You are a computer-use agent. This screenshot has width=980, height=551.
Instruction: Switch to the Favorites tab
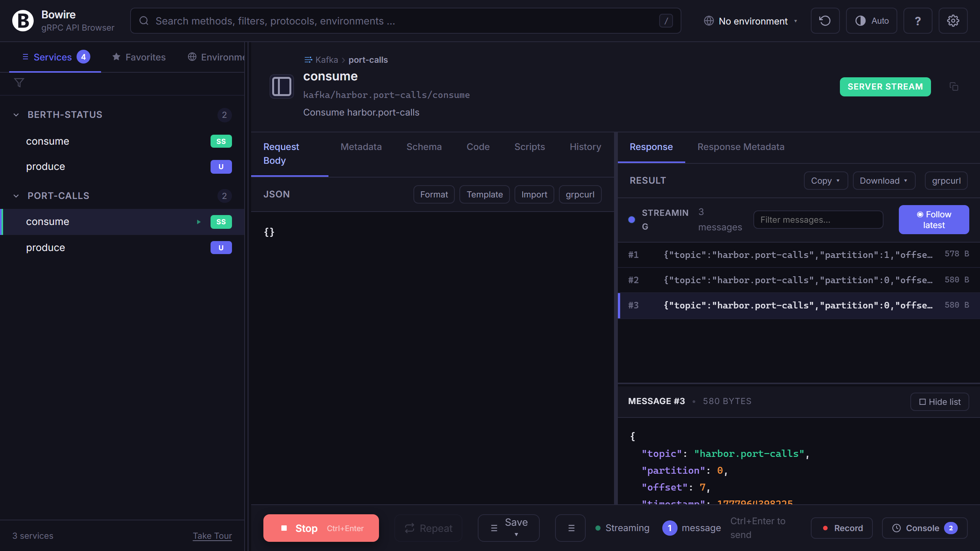point(139,57)
